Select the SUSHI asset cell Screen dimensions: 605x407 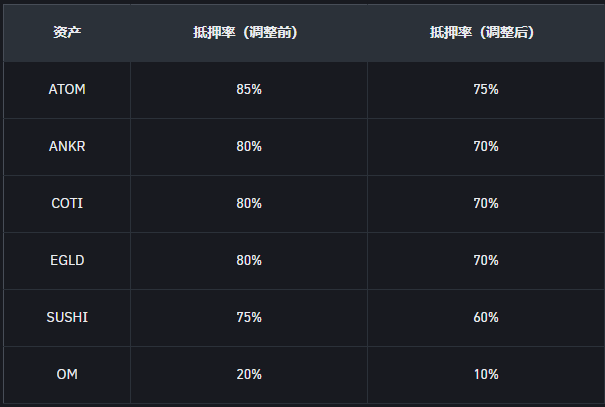tap(67, 317)
